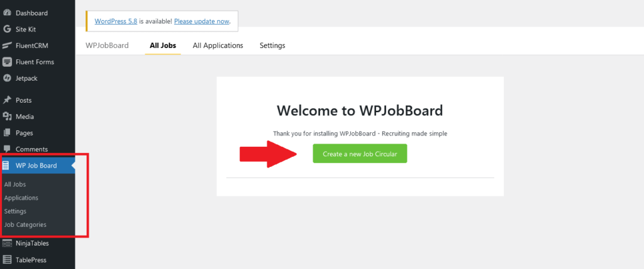
Task: Open Job Categories in the submenu
Action: pyautogui.click(x=25, y=224)
